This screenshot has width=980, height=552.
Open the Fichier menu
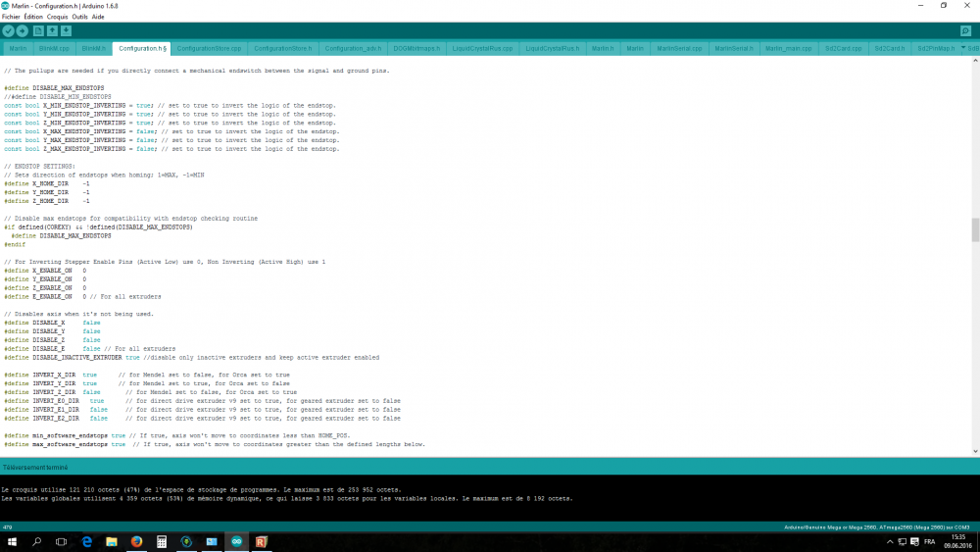tap(11, 17)
